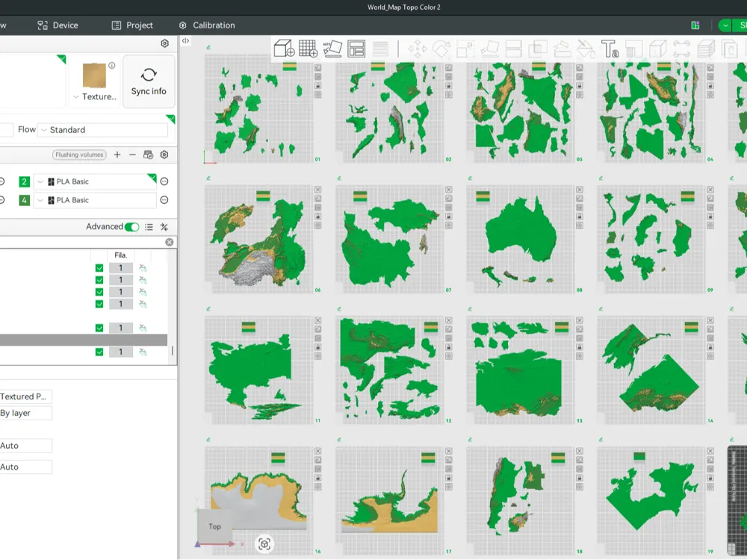Select the Support painting tool
The width and height of the screenshot is (747, 560).
(x=562, y=49)
